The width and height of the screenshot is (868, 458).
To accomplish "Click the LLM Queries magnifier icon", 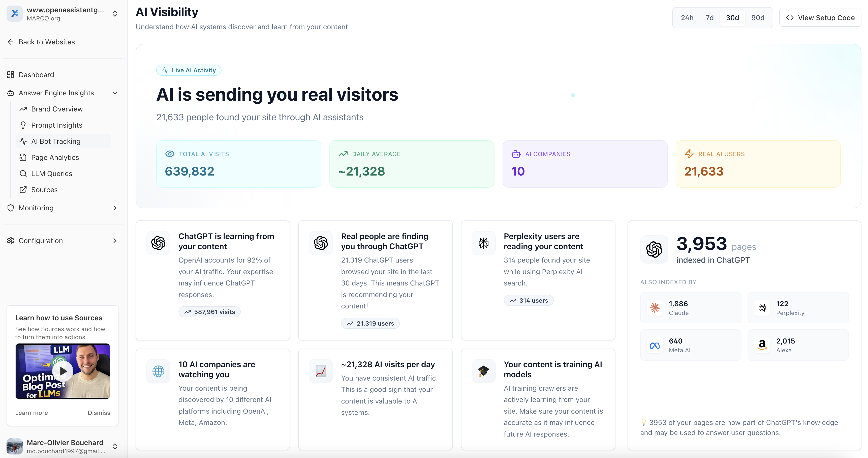I will tap(23, 174).
